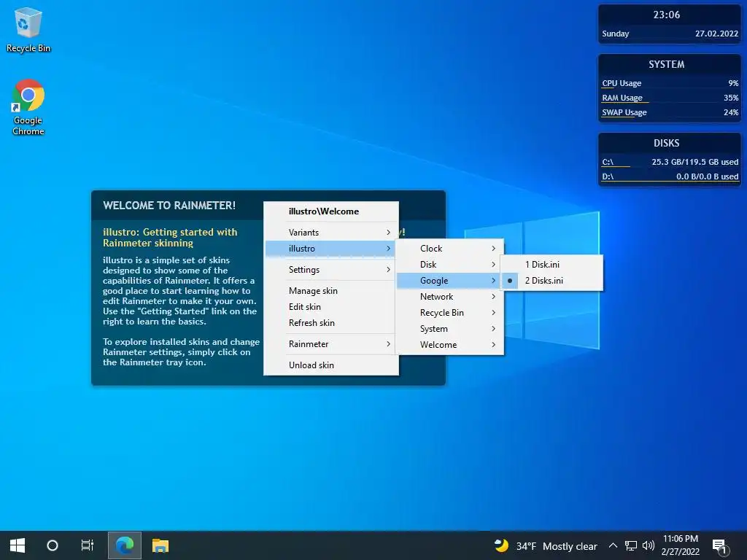Image resolution: width=747 pixels, height=560 pixels.
Task: Open the Recycle Bin desktop icon
Action: coord(28,29)
